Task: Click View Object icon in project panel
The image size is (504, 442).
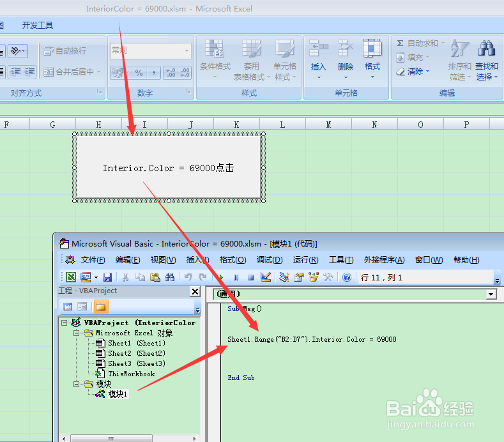Action: coord(82,307)
